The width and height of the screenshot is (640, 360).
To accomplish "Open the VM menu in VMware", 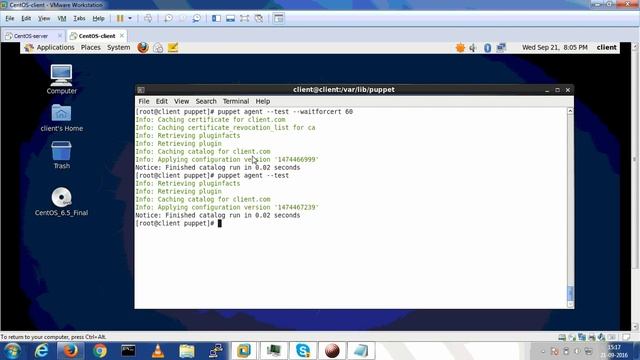I will click(x=62, y=18).
